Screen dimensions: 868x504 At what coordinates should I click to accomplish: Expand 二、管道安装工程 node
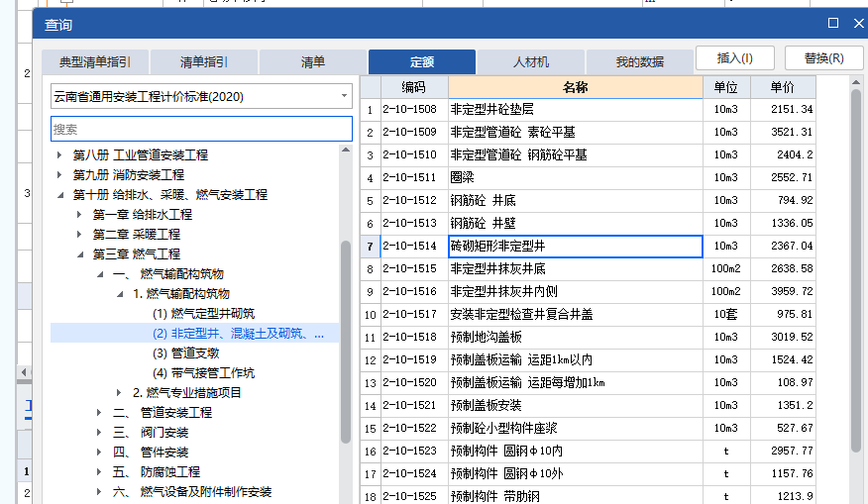99,413
